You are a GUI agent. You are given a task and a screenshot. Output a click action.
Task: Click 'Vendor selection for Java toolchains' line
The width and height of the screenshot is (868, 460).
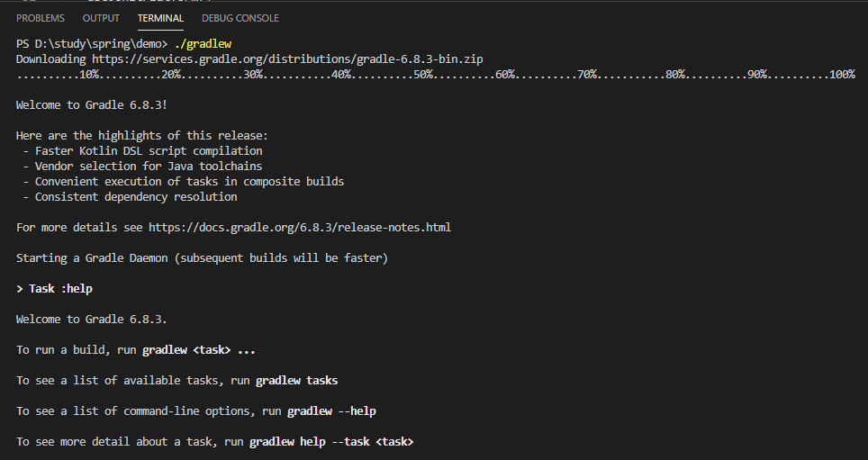pos(149,166)
